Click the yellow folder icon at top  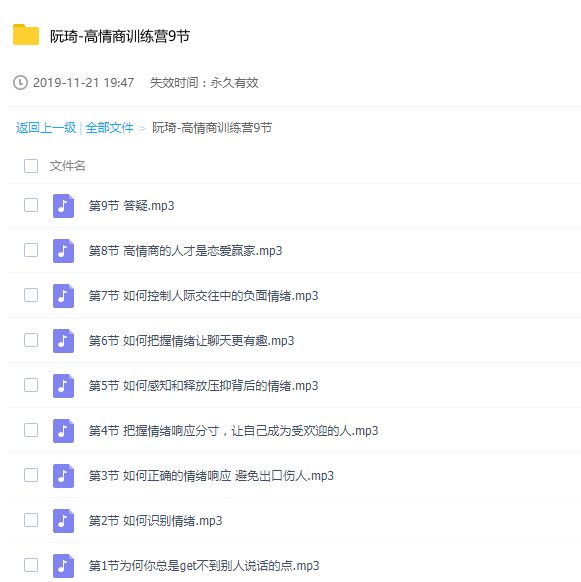[26, 35]
